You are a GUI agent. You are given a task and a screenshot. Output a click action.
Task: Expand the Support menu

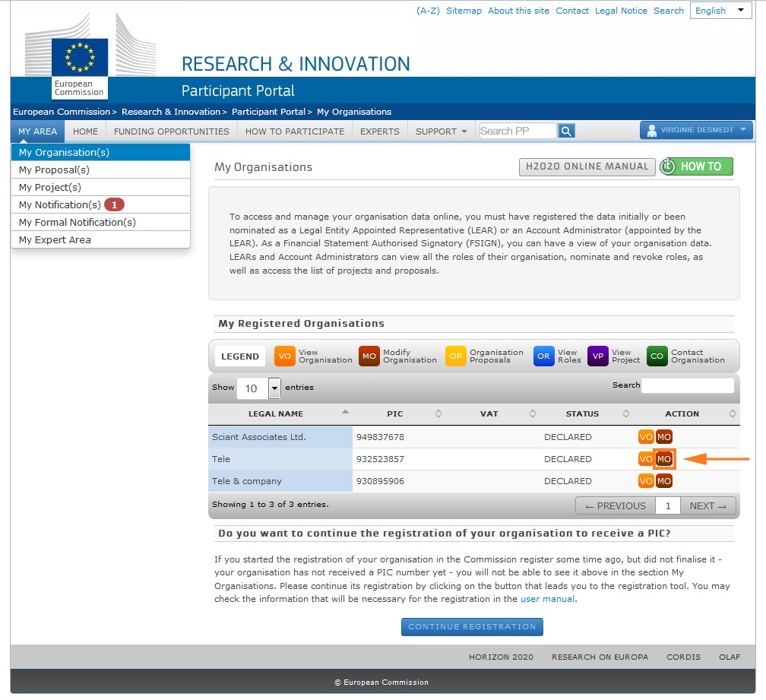tap(442, 131)
